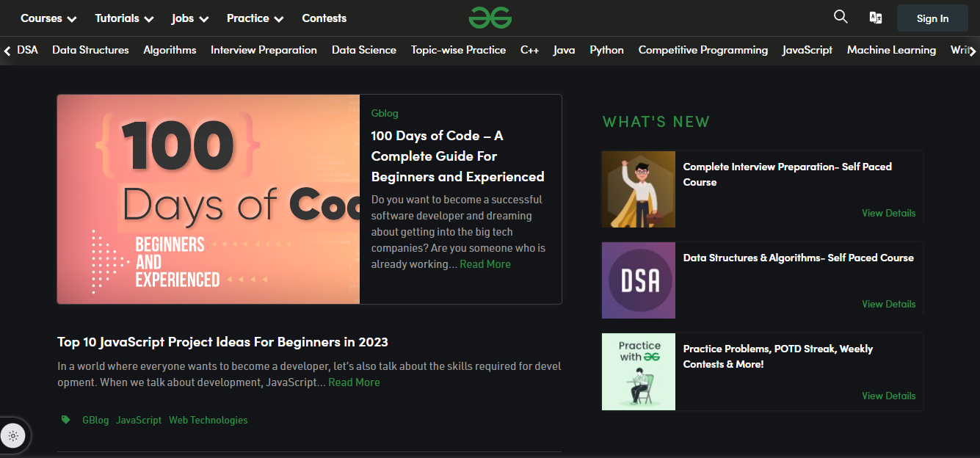This screenshot has width=980, height=458.
Task: Open the Practice dropdown menu
Action: tap(255, 18)
